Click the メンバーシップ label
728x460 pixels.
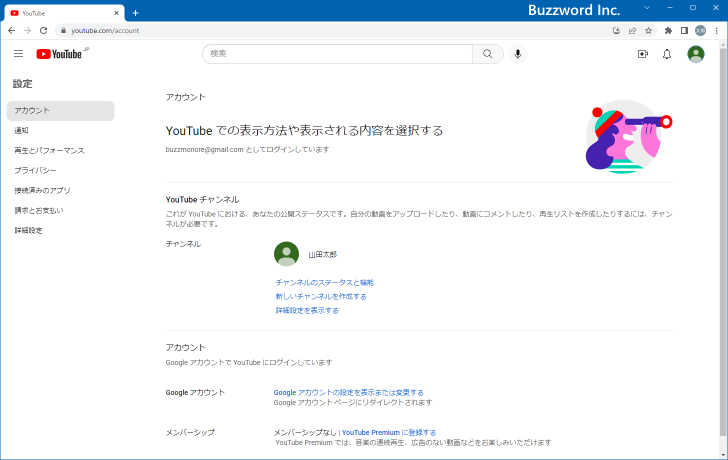[x=190, y=433]
